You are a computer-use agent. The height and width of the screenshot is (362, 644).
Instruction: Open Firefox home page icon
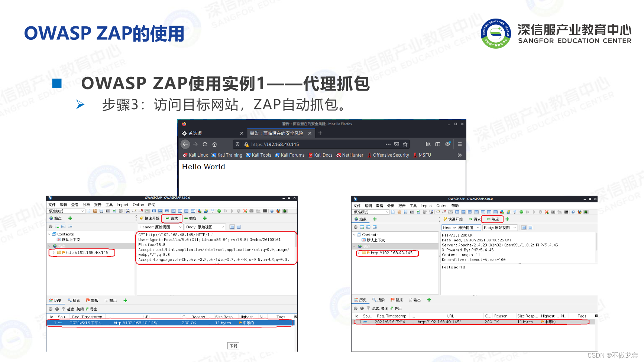click(x=214, y=144)
